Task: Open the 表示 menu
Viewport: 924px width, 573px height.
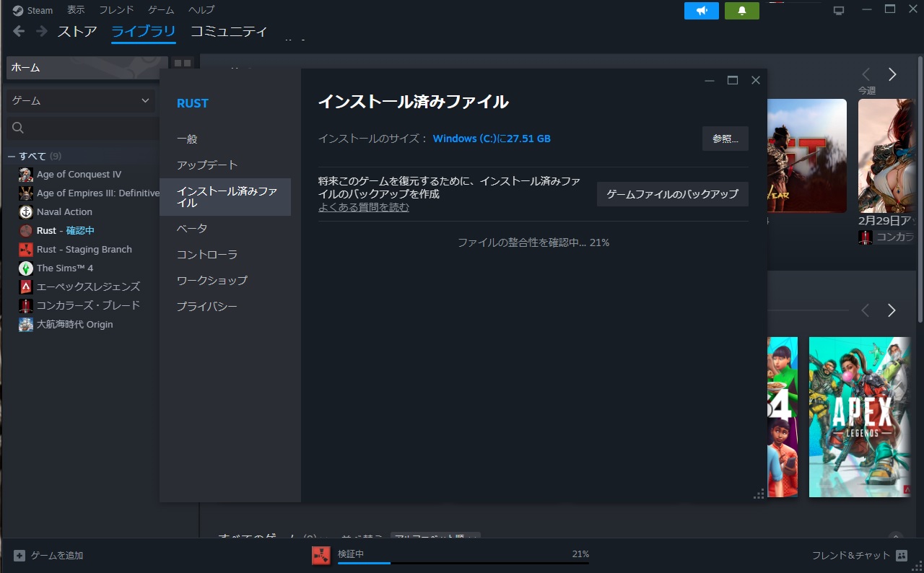Action: (x=76, y=10)
